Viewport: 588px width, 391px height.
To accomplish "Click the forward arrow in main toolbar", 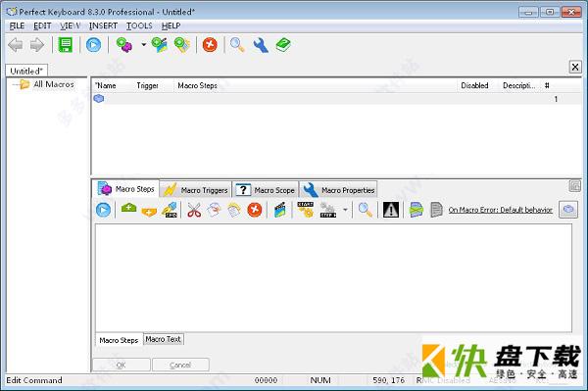I will (x=37, y=45).
